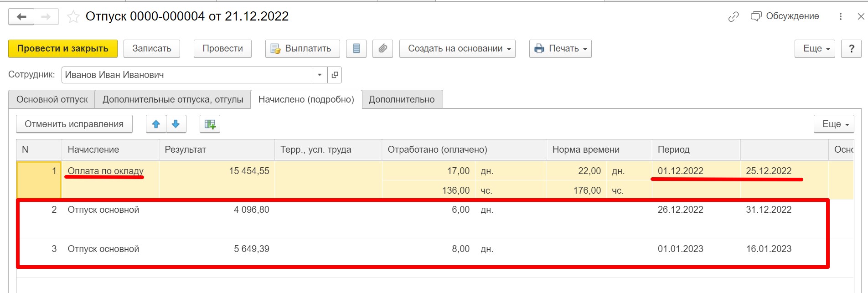The image size is (868, 293).
Task: Click the Начисление column header
Action: click(110, 149)
